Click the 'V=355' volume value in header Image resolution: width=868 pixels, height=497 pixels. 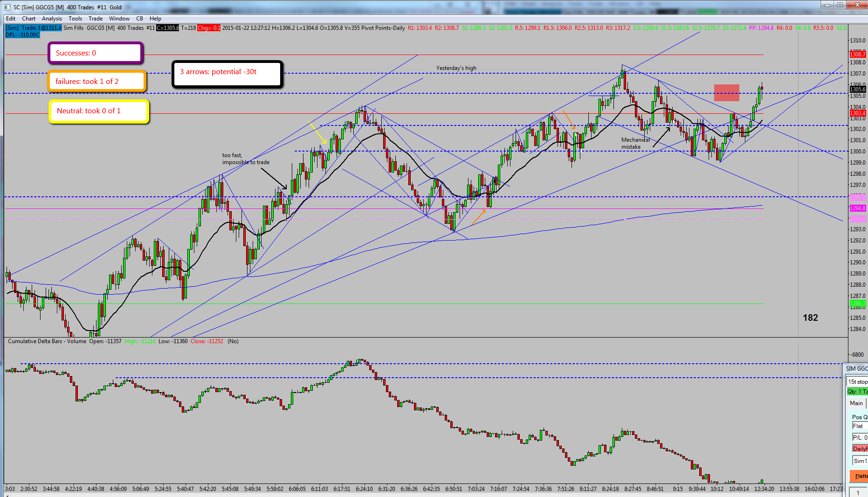pos(352,28)
